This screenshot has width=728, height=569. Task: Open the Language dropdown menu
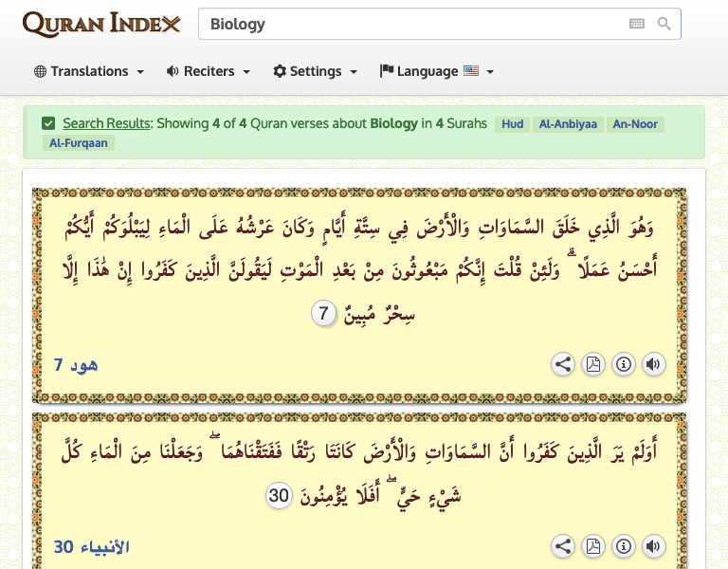(x=436, y=71)
